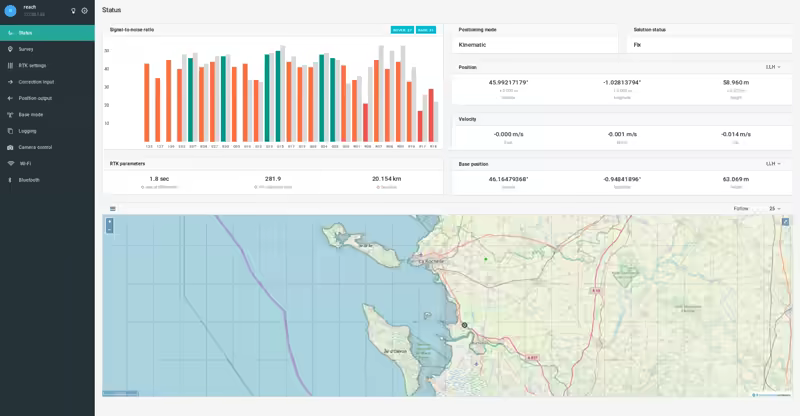Open the Survey page in sidebar
Viewport: 800px width, 416px height.
pyautogui.click(x=26, y=48)
